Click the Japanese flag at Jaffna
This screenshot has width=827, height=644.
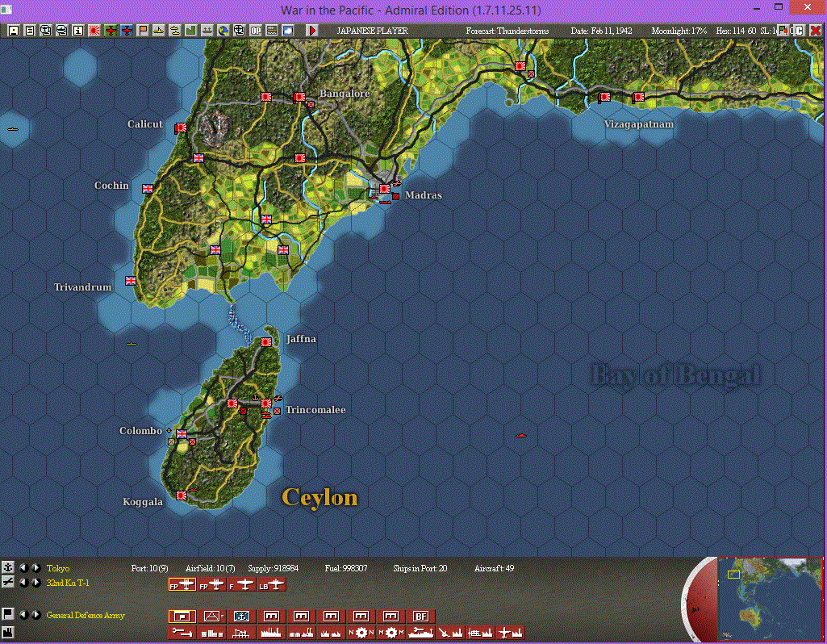coord(266,342)
